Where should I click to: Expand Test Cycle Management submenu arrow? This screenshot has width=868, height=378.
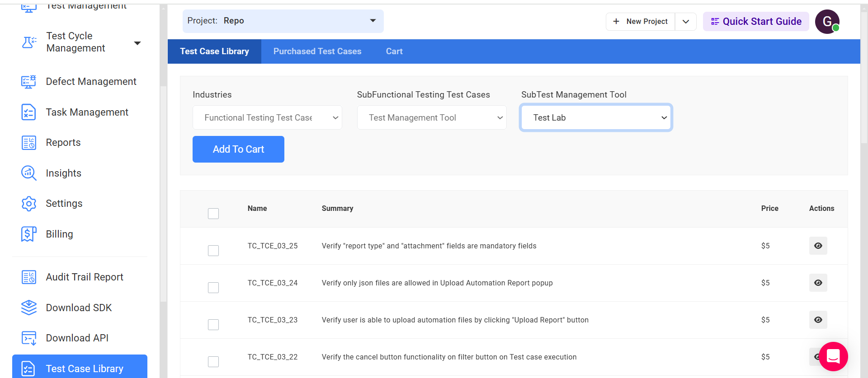[137, 43]
